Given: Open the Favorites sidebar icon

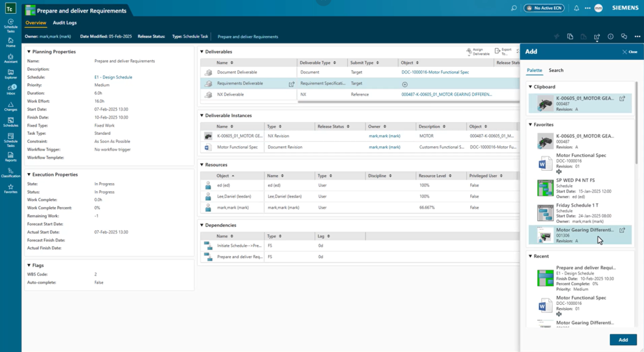Looking at the screenshot, I should click(11, 189).
